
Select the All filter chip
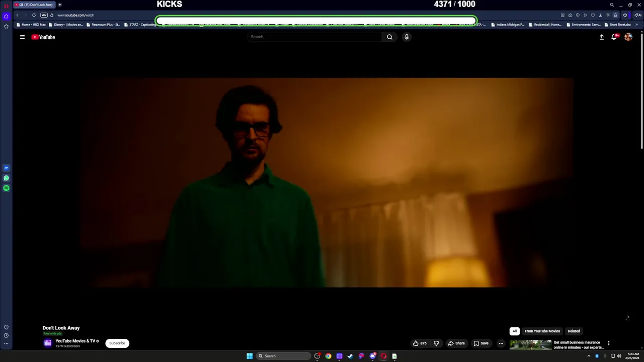click(515, 331)
